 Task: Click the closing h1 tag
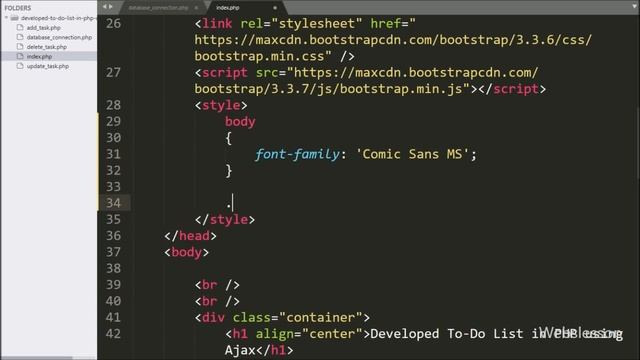tap(274, 350)
